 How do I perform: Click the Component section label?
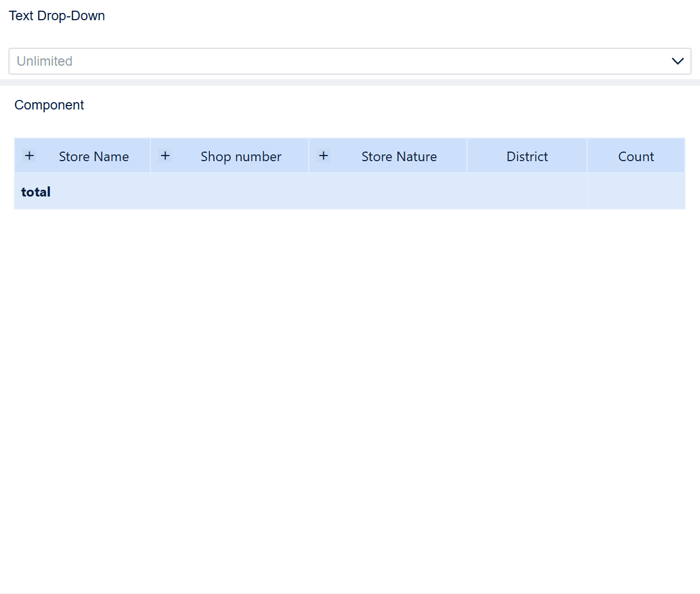pyautogui.click(x=49, y=105)
